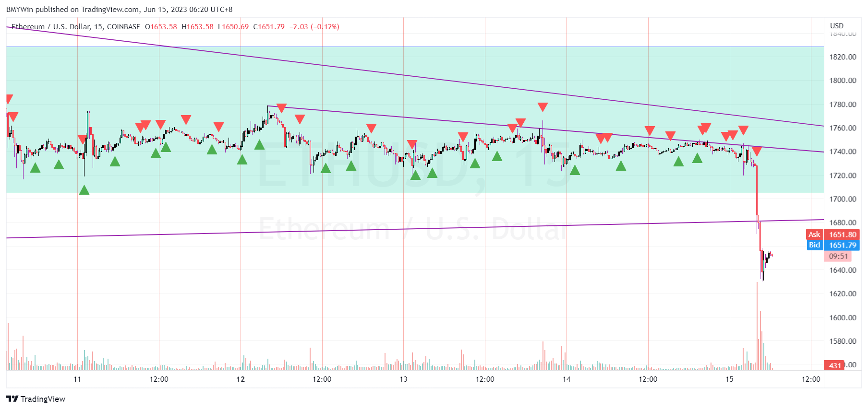The image size is (868, 410).
Task: Click the 1720.00 price axis label
Action: [843, 176]
